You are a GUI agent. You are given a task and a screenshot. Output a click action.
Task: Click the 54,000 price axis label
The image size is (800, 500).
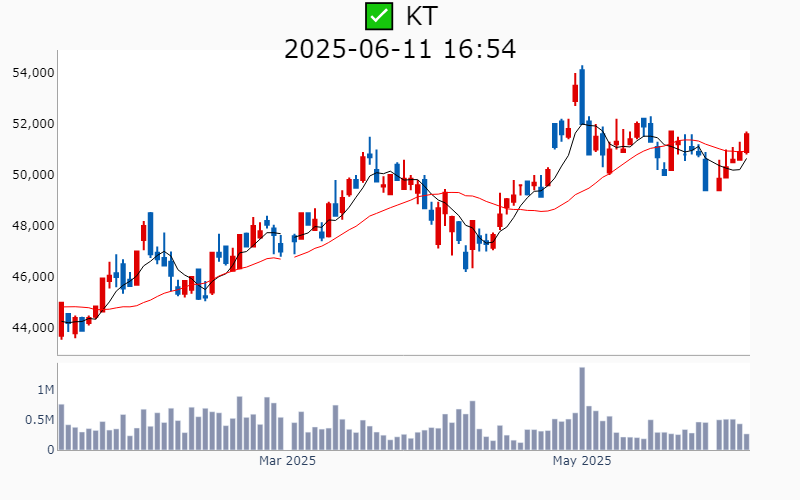point(34,73)
